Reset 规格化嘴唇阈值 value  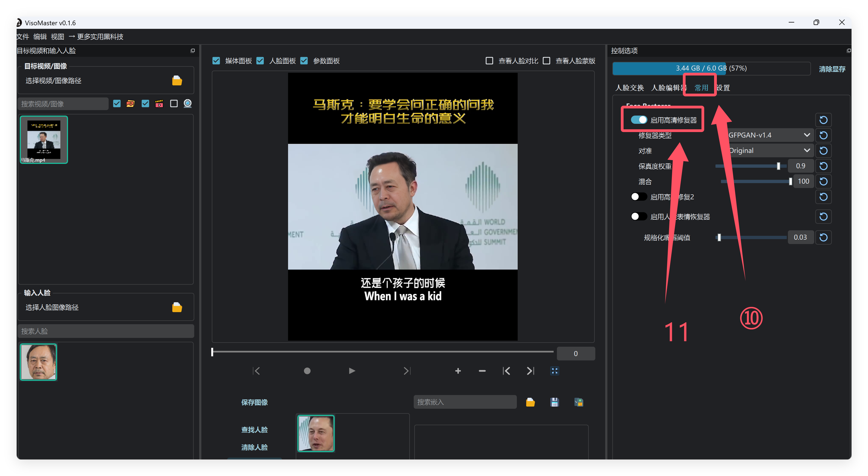pyautogui.click(x=823, y=237)
